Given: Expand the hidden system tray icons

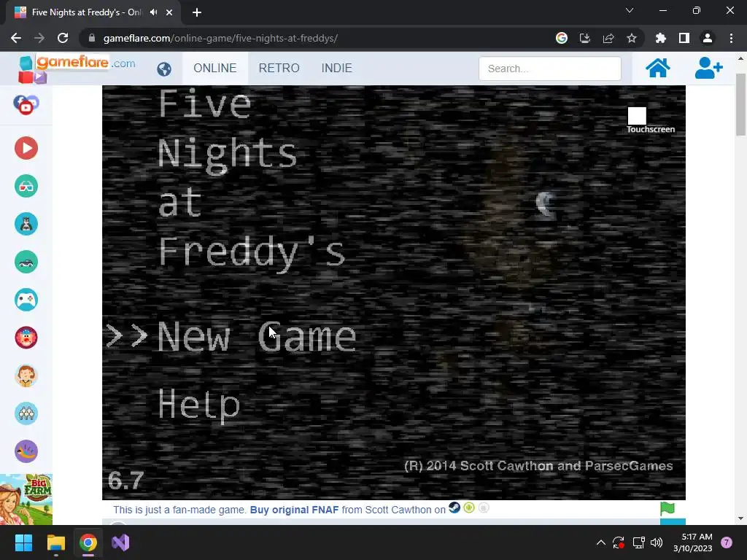Looking at the screenshot, I should pos(601,542).
